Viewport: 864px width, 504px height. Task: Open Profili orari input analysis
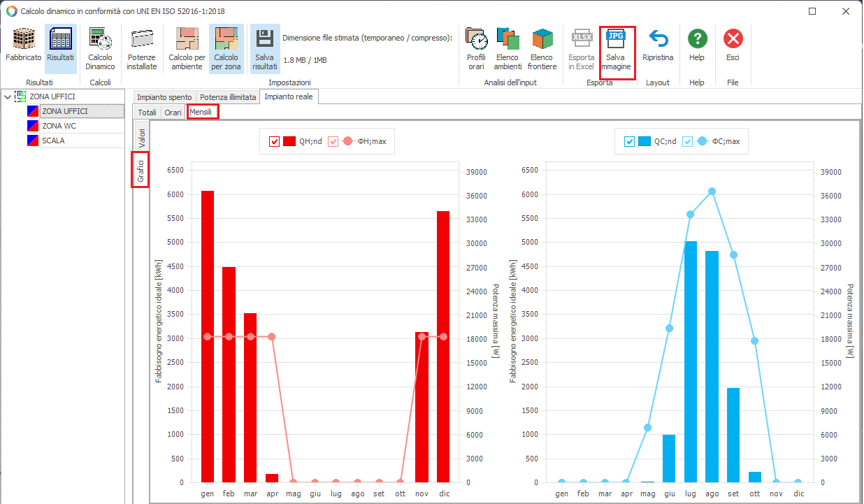tap(476, 48)
